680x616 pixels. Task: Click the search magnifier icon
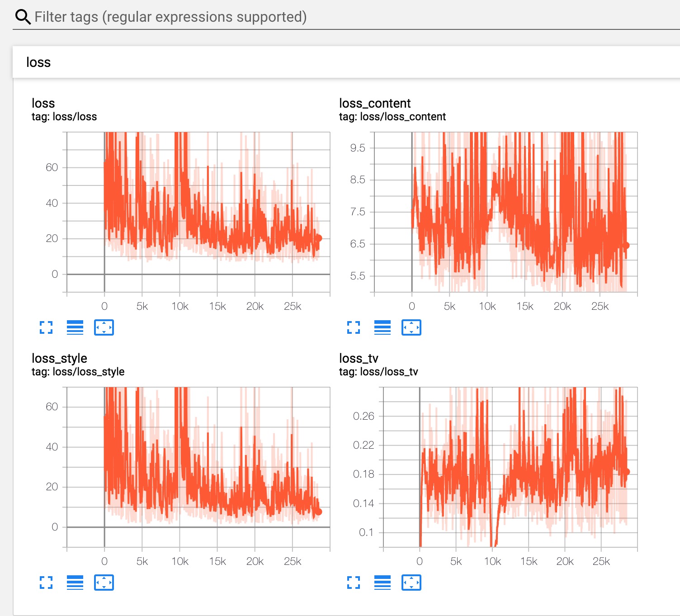tap(23, 17)
